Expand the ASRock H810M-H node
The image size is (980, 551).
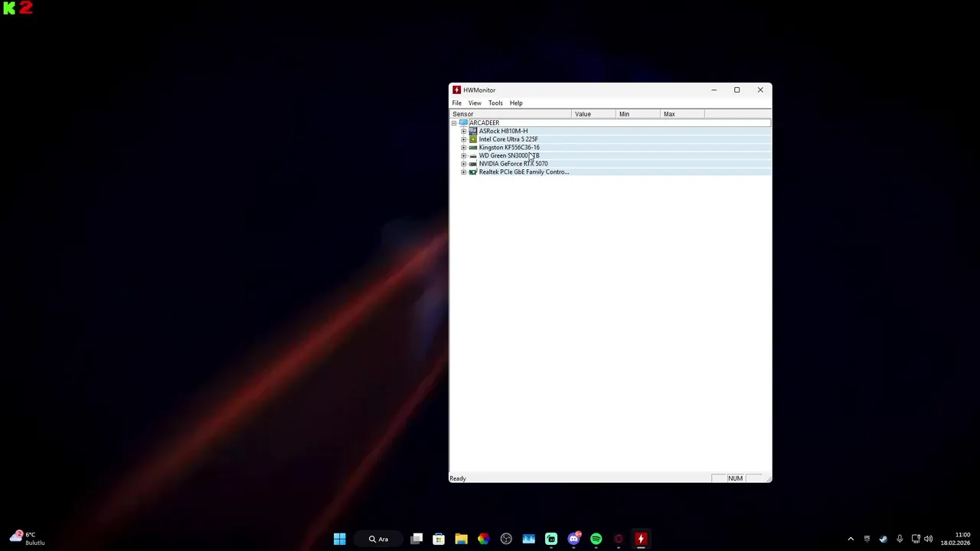(x=463, y=131)
